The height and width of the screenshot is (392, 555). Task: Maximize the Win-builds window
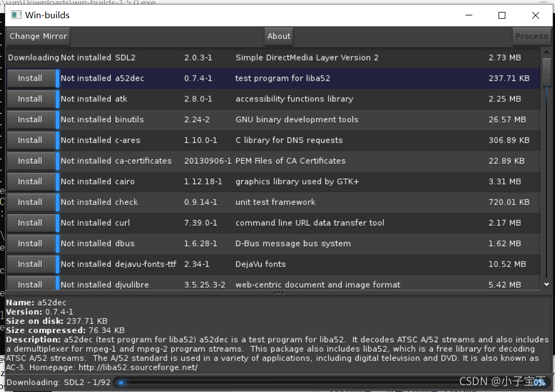(x=502, y=15)
